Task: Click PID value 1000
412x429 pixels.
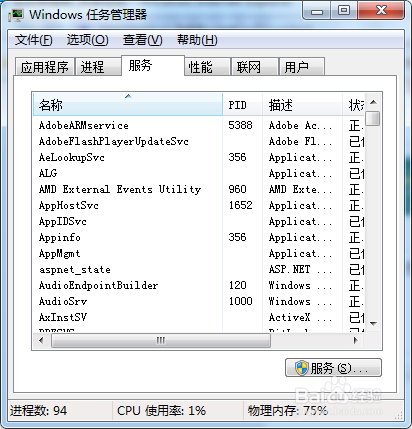Action: [240, 301]
